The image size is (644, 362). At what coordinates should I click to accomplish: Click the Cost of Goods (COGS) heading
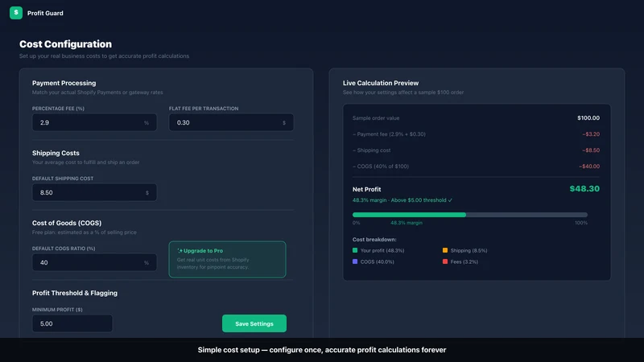(67, 223)
